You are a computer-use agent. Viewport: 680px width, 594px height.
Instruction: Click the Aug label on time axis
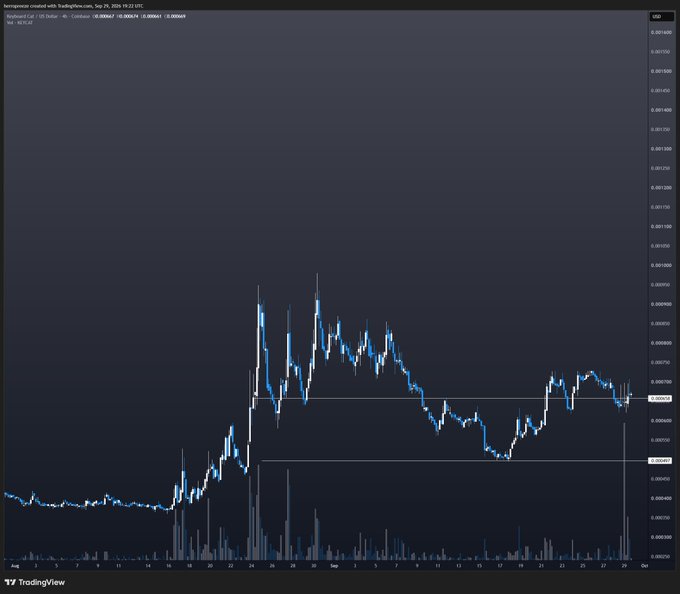point(15,565)
